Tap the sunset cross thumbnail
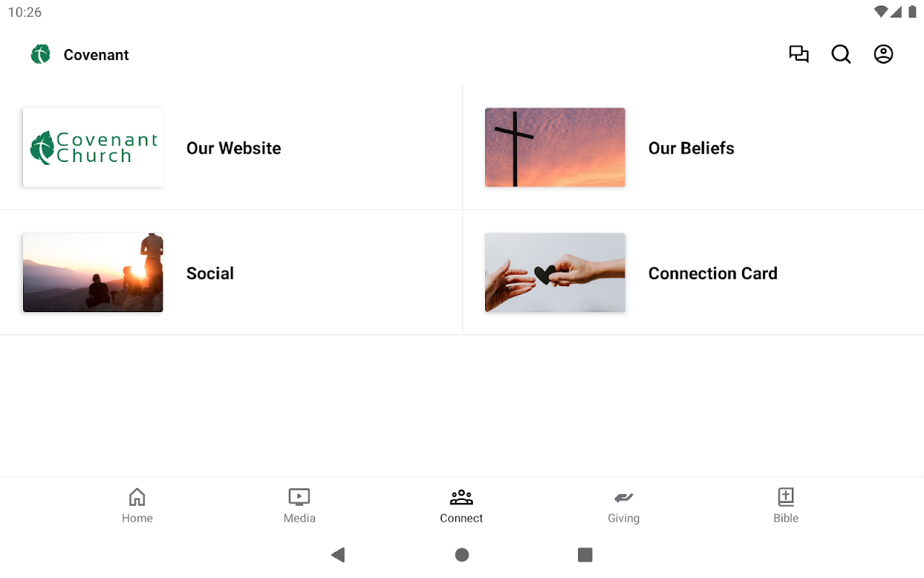Screen dimensions: 924x578 [555, 147]
